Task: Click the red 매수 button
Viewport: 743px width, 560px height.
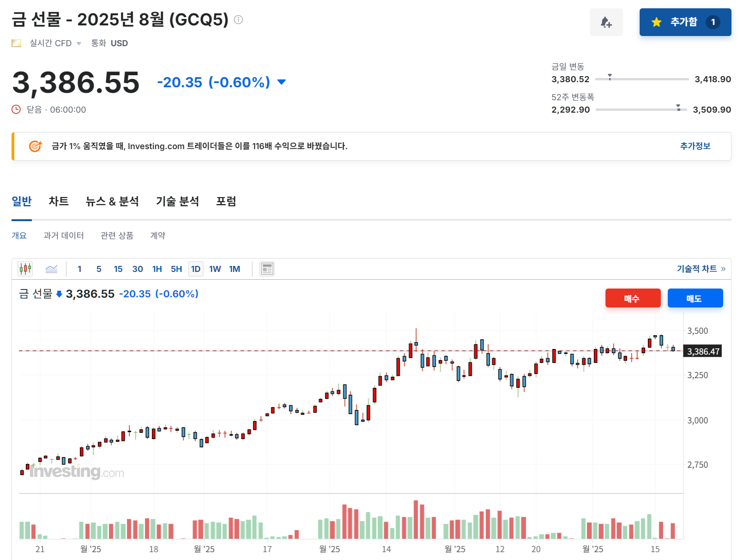Action: tap(633, 298)
